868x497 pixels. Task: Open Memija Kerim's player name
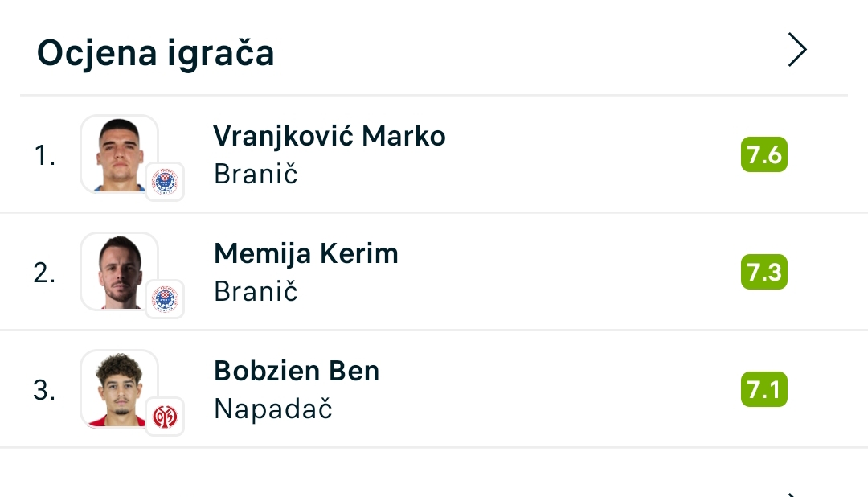coord(306,253)
